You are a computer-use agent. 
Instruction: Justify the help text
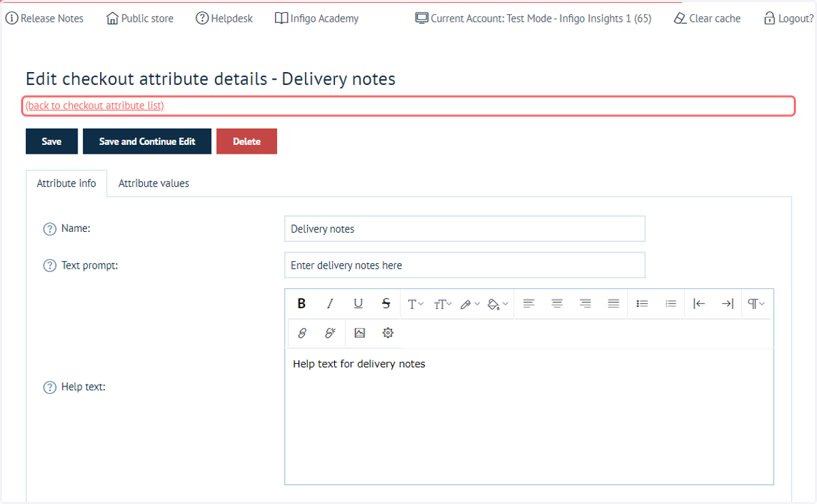pyautogui.click(x=613, y=304)
